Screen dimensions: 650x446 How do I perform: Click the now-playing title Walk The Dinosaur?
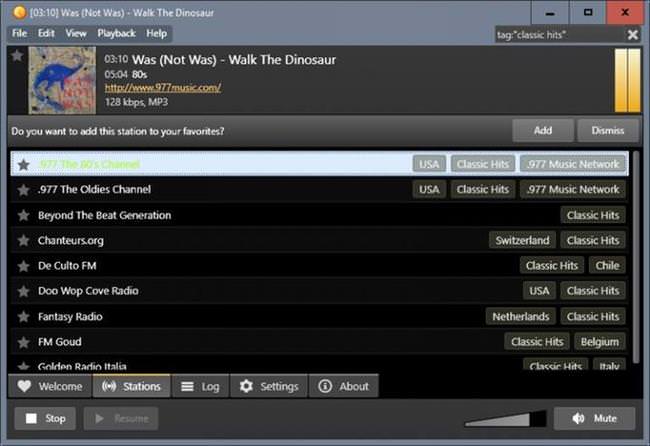pos(234,60)
